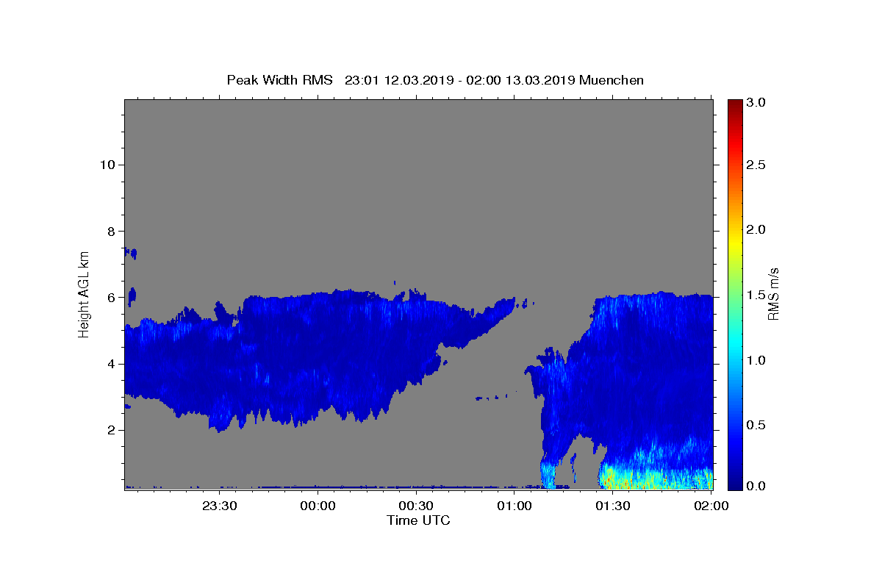Click the height axis label 8
Image resolution: width=882 pixels, height=588 pixels.
point(111,231)
